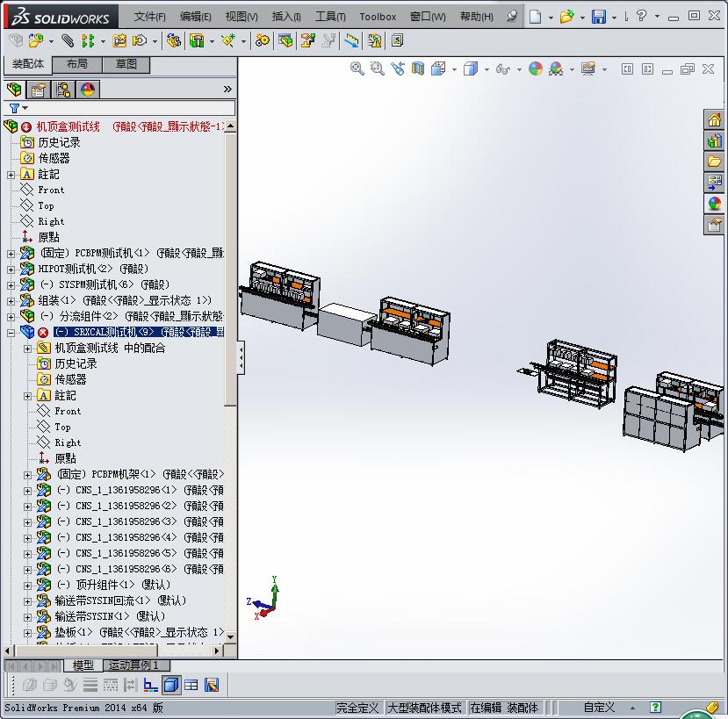Open the 插入(I) menu
The width and height of the screenshot is (728, 719).
(286, 17)
